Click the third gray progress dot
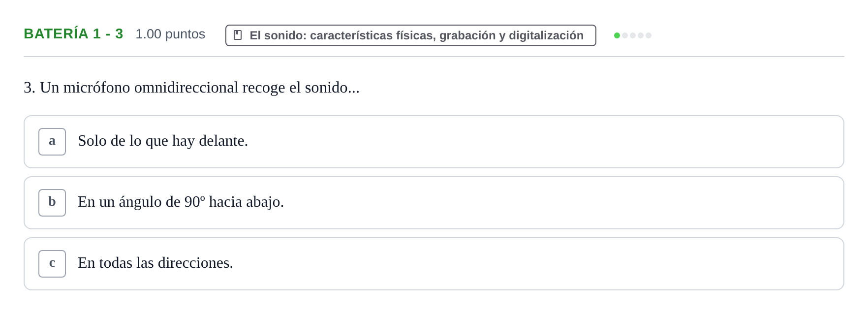The image size is (868, 314). (x=633, y=35)
